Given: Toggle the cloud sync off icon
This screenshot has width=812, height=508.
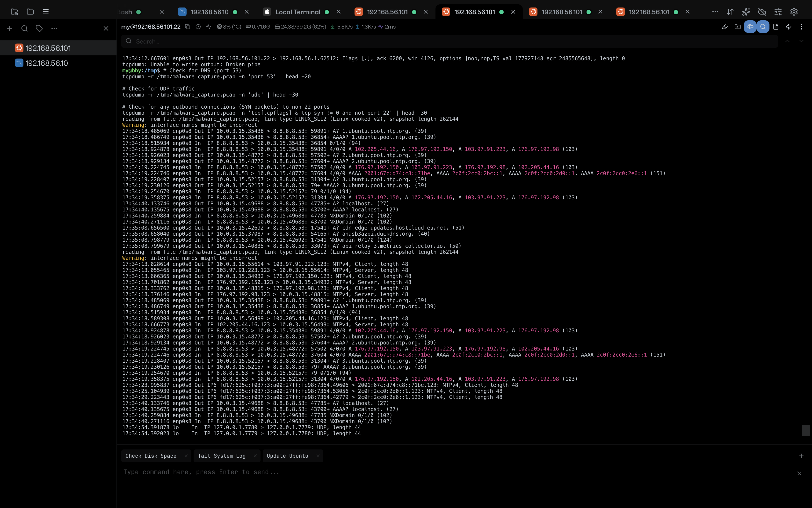Looking at the screenshot, I should point(762,12).
